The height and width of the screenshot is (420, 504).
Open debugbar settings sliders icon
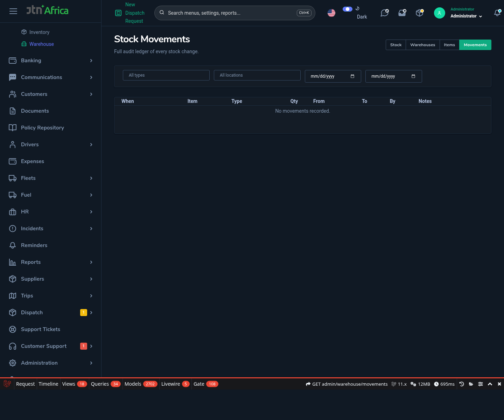tap(481, 384)
